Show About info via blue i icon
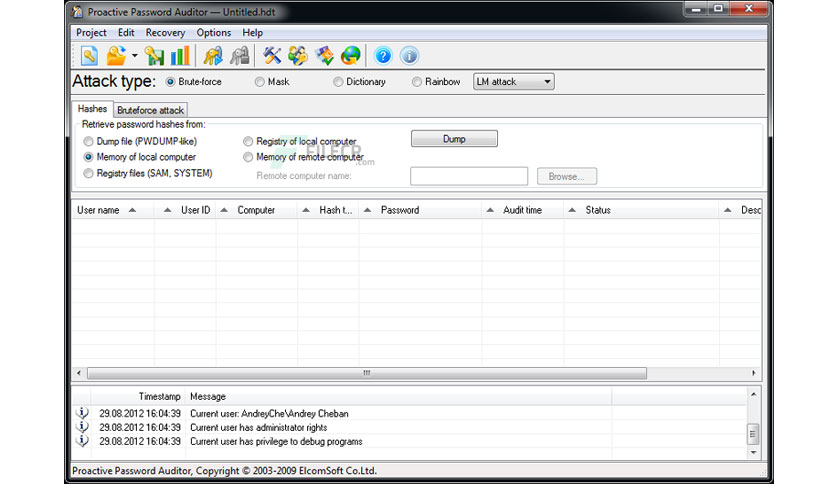Viewport: 836px width, 484px height. [409, 56]
